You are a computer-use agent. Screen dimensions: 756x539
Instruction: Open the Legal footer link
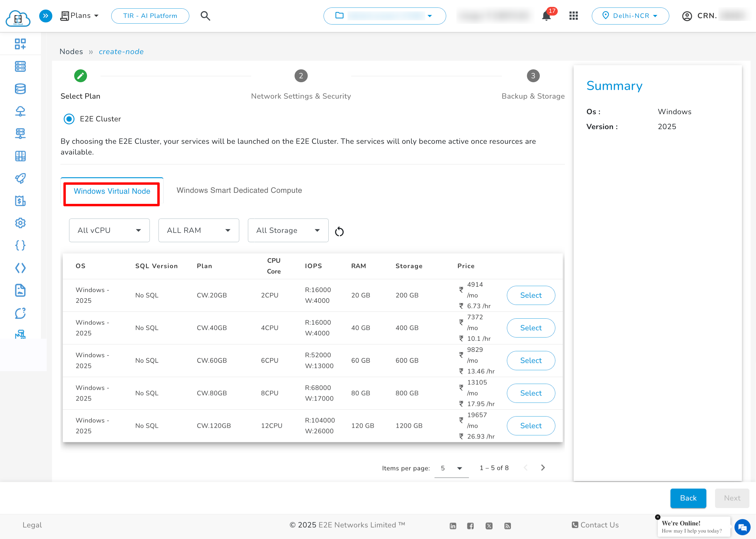coord(32,525)
